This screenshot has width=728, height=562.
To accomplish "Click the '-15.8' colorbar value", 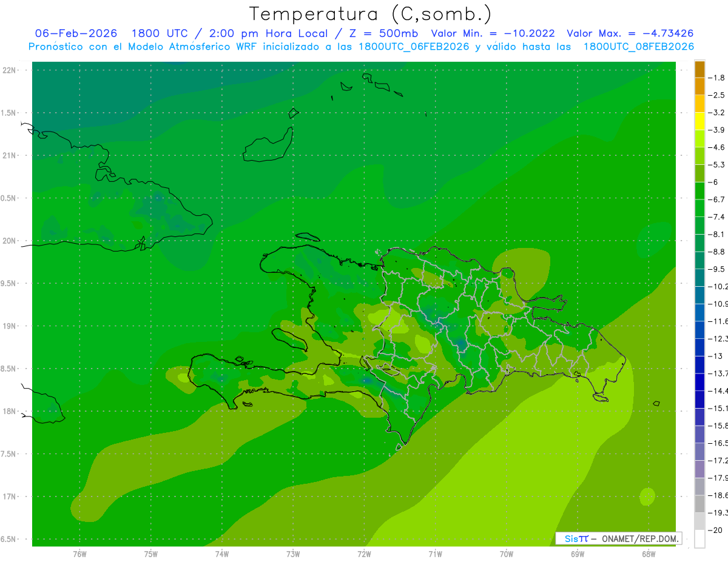I will (718, 426).
